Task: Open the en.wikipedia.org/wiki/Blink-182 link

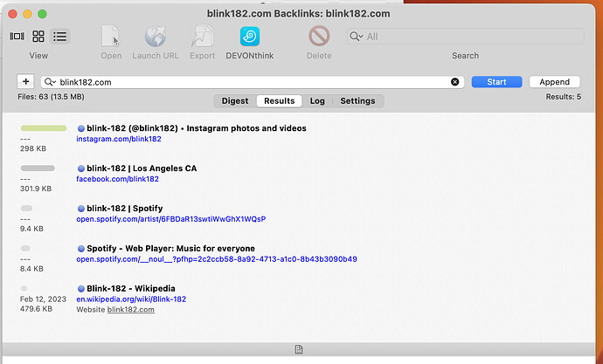Action: (x=131, y=299)
